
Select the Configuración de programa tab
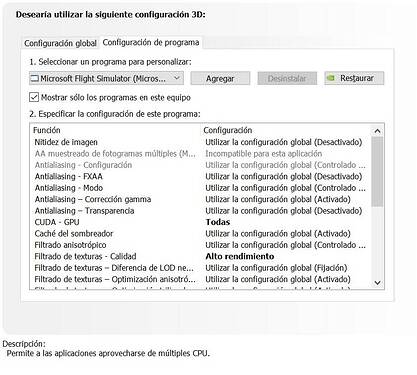[x=151, y=43]
